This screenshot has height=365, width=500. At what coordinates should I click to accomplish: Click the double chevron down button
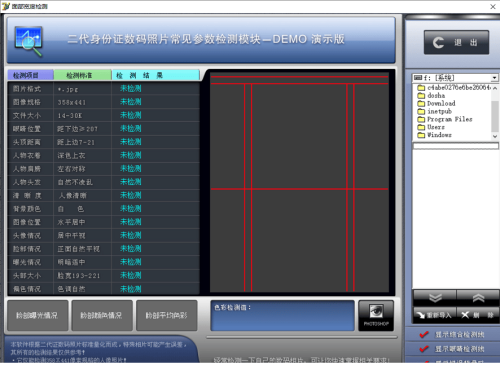pos(435,298)
